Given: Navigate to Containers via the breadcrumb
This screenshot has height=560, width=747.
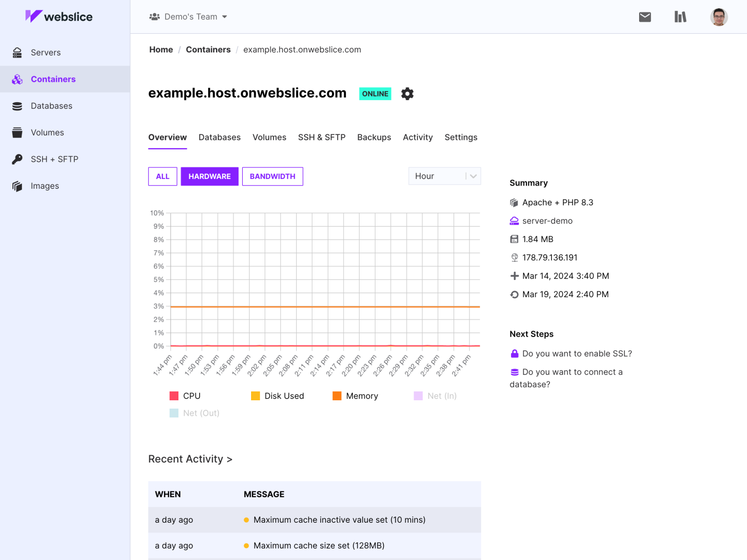Looking at the screenshot, I should pyautogui.click(x=208, y=49).
